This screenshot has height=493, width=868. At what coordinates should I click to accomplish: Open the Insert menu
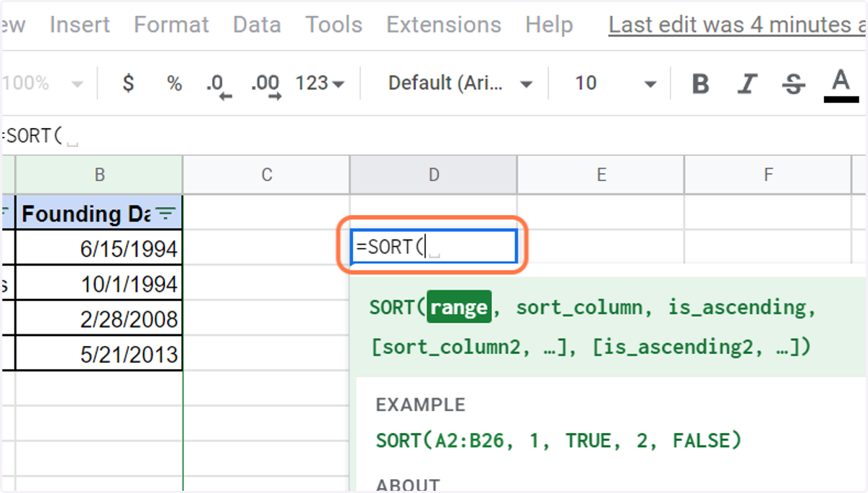click(80, 25)
